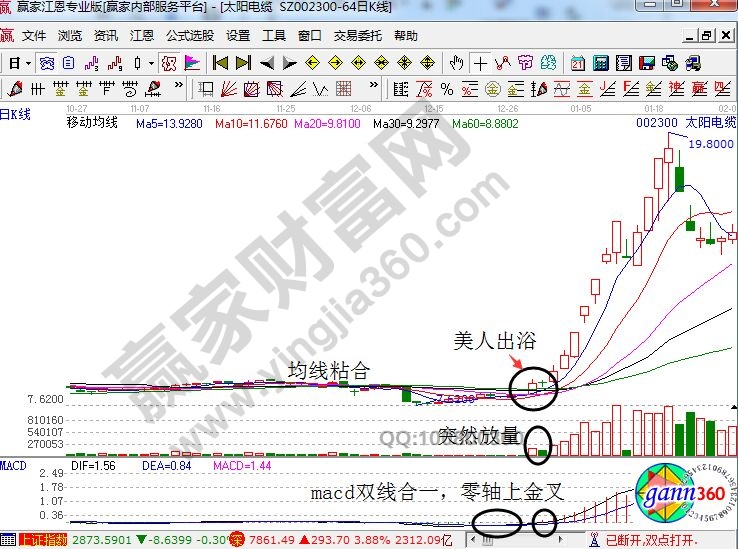The image size is (738, 549).
Task: Open the 文件 menu
Action: coord(34,36)
